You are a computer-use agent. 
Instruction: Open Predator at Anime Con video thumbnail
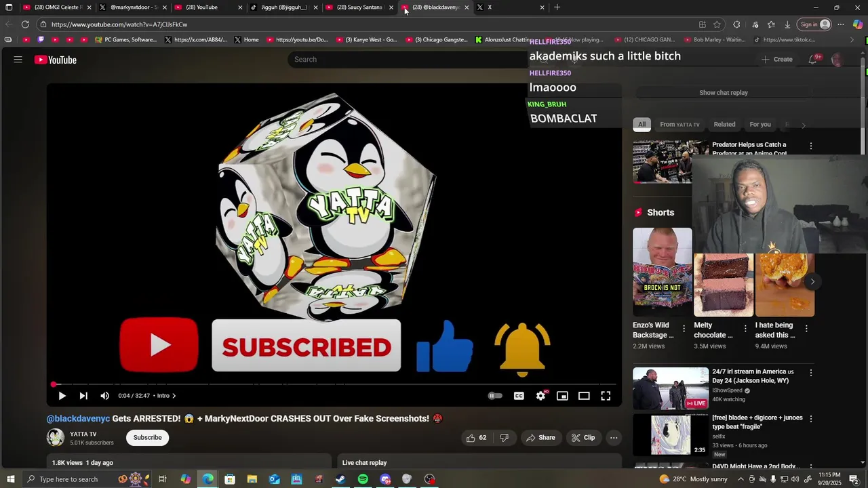[663, 162]
